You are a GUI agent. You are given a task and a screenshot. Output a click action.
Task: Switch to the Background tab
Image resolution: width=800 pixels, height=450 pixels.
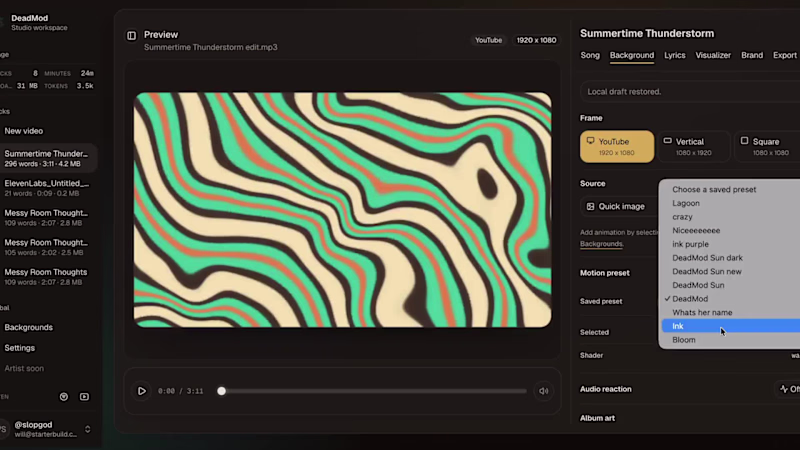(x=632, y=55)
